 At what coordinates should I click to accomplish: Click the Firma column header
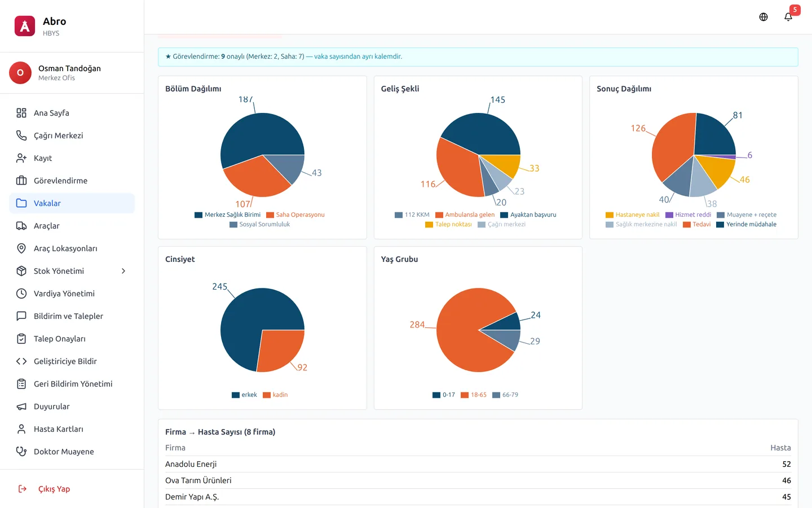(175, 448)
